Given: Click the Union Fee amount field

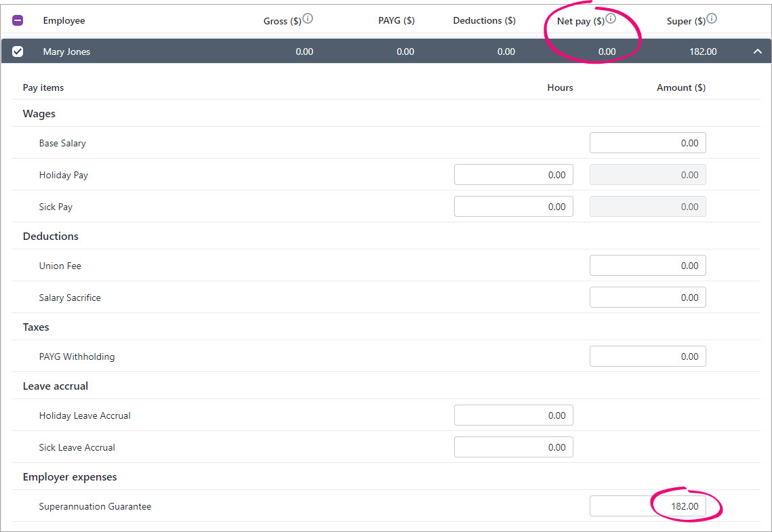Looking at the screenshot, I should click(x=647, y=265).
